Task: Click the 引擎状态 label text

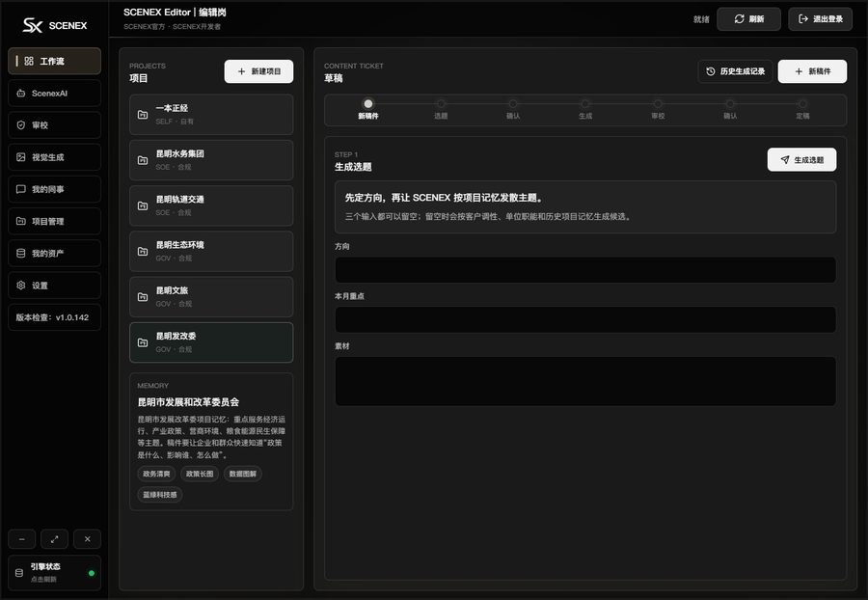Action: (x=45, y=567)
